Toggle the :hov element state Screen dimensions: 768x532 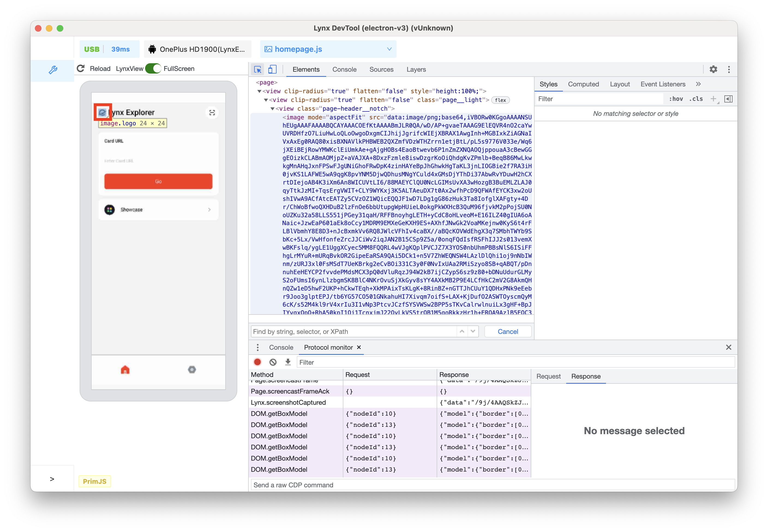(676, 99)
